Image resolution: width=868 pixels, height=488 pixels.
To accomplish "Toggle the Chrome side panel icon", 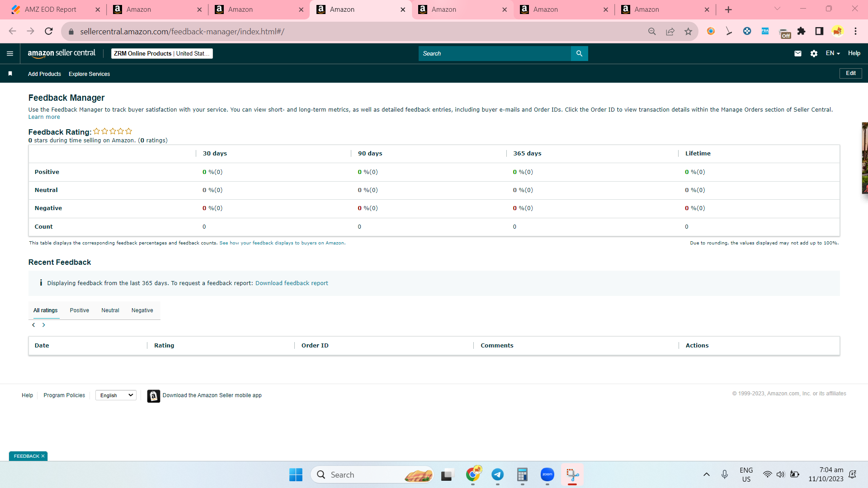I will point(819,31).
